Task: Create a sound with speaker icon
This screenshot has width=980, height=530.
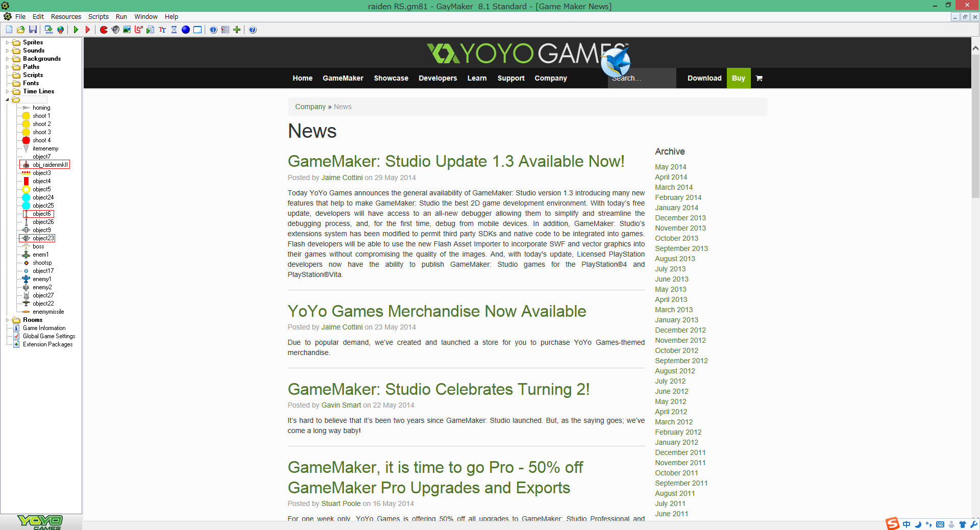Action: [x=115, y=30]
